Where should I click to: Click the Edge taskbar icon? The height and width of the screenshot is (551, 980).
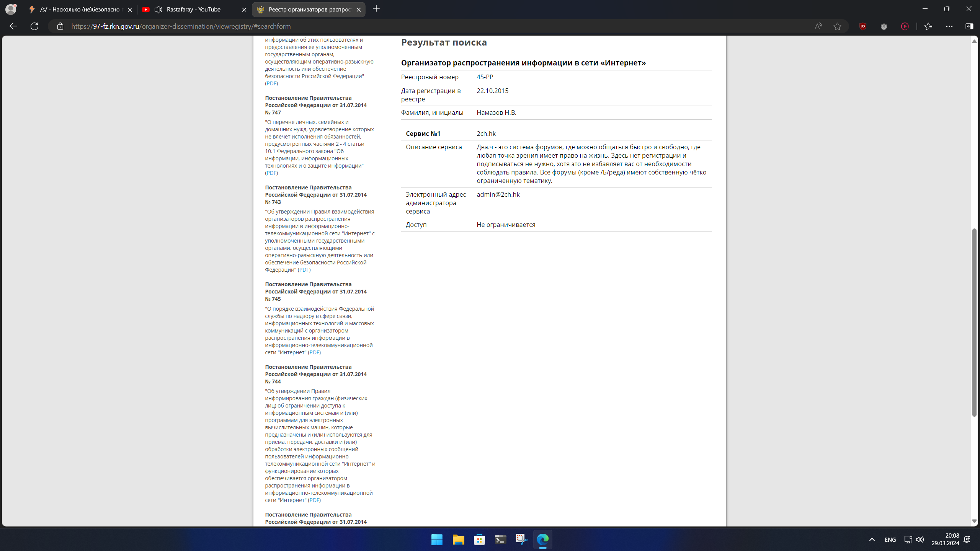[542, 540]
